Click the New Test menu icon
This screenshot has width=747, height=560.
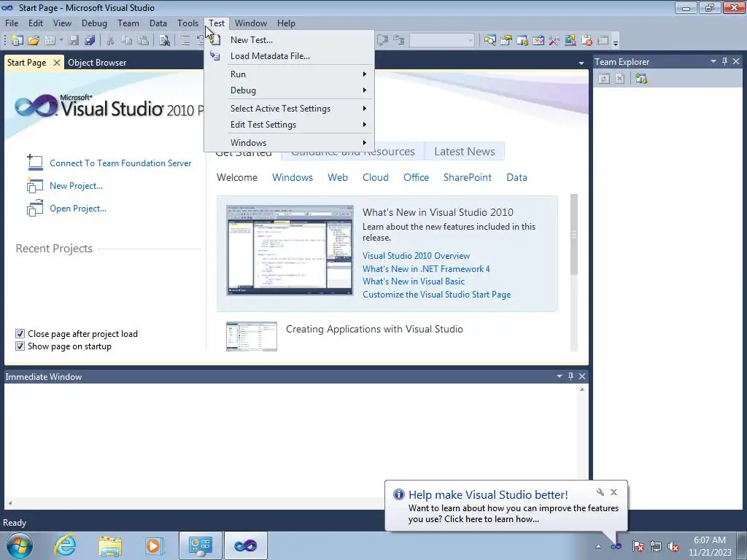pos(215,40)
